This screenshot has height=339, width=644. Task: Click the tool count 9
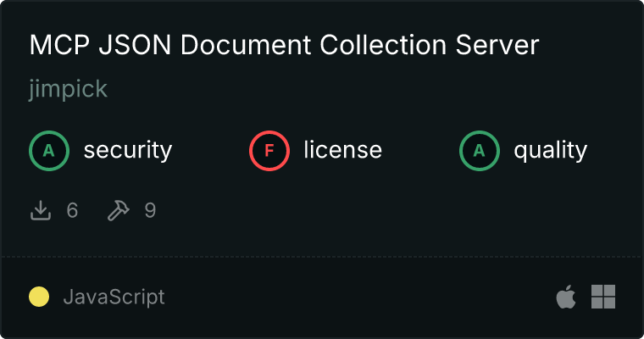(x=150, y=210)
